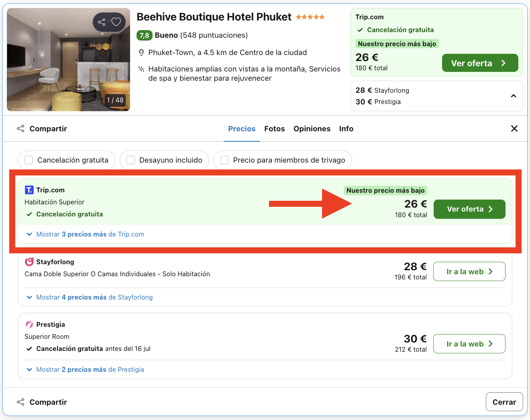Click the Beehive Boutique Hotel Phuket title
Screen dimensions: 530x420
(x=214, y=17)
